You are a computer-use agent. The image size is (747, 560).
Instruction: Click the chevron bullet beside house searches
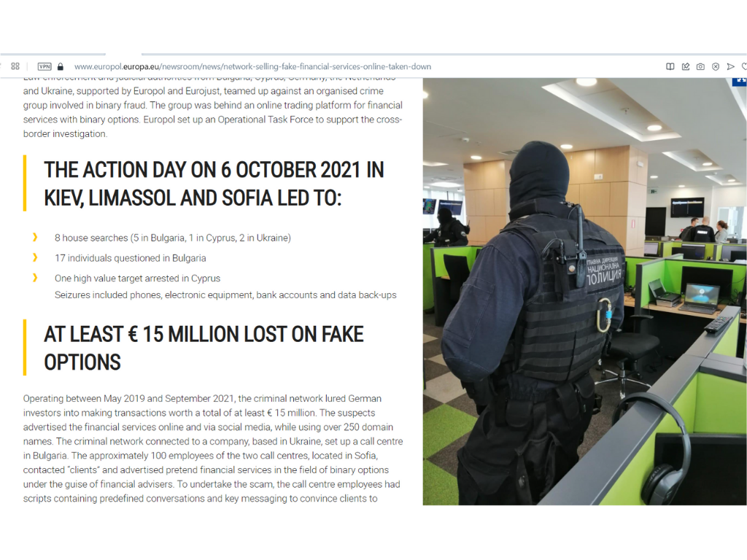35,237
